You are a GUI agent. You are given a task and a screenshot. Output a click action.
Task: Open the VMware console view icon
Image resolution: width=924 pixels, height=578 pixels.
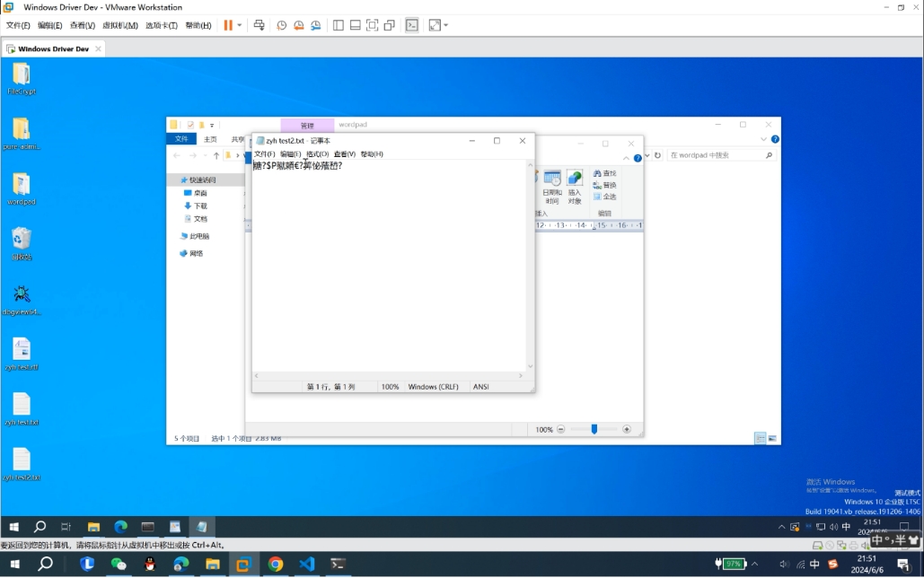(x=412, y=25)
